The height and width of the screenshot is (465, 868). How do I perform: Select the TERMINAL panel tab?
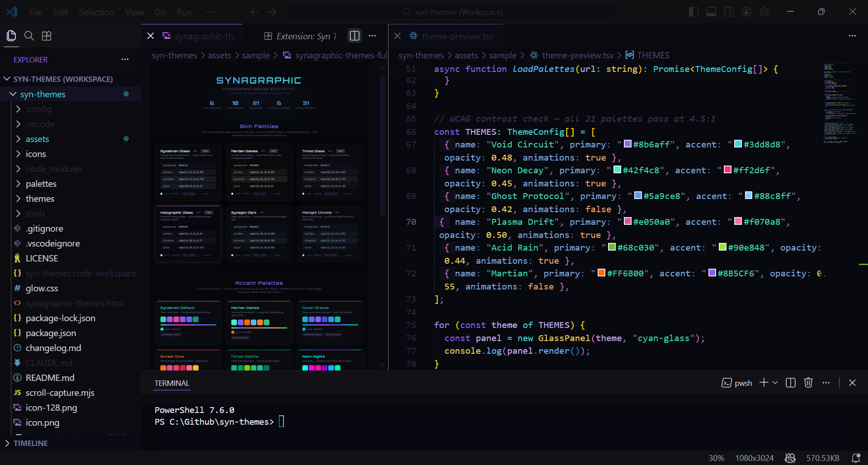[172, 383]
